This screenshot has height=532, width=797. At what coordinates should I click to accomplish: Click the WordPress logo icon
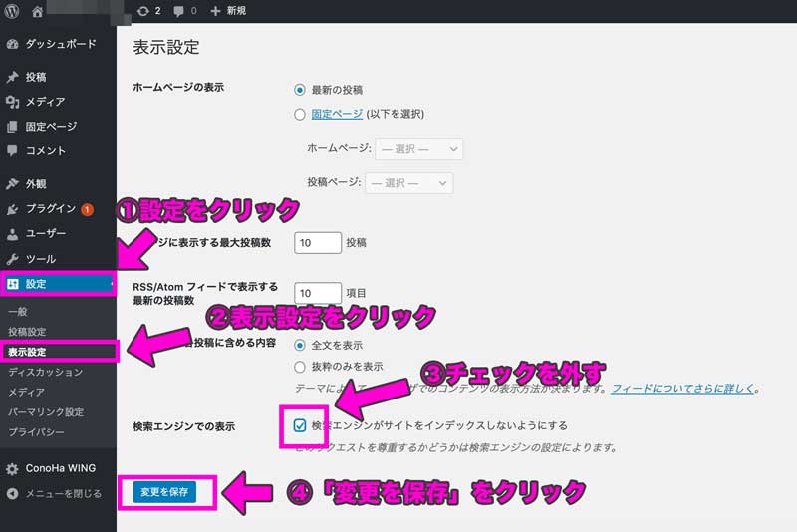12,11
